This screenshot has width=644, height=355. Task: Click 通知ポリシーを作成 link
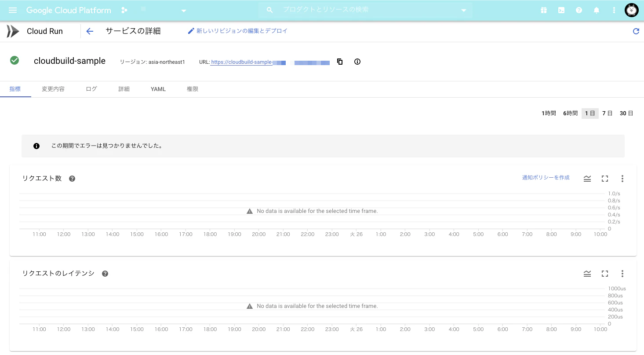(x=546, y=178)
